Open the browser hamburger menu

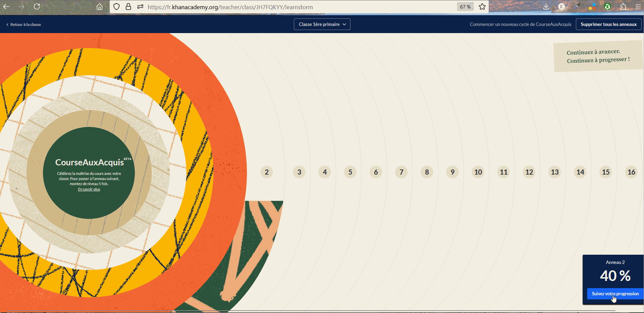click(638, 6)
